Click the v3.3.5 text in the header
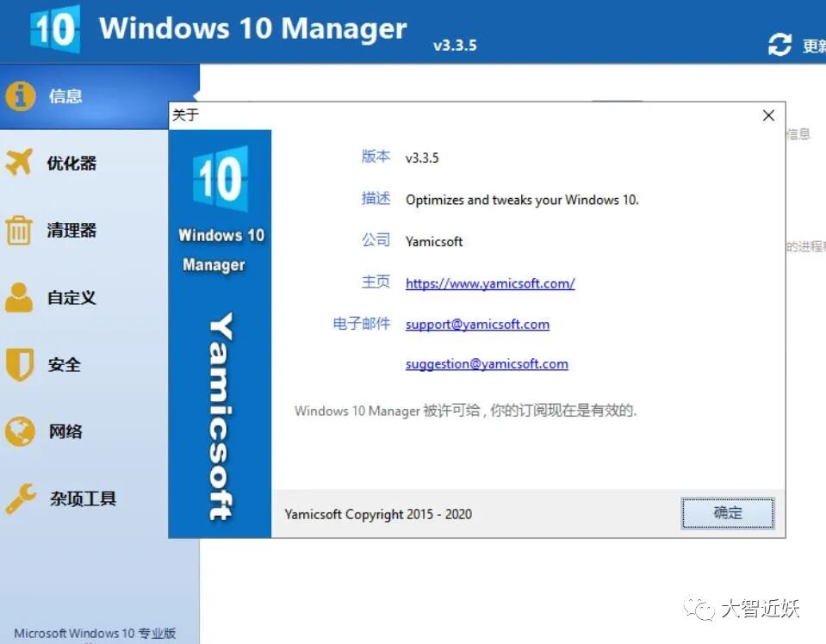The width and height of the screenshot is (826, 644). click(455, 46)
